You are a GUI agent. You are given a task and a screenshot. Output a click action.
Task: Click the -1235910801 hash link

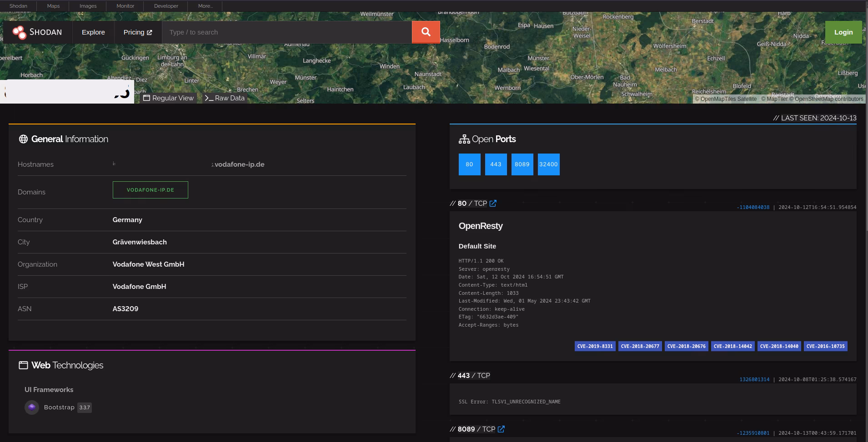coord(753,433)
